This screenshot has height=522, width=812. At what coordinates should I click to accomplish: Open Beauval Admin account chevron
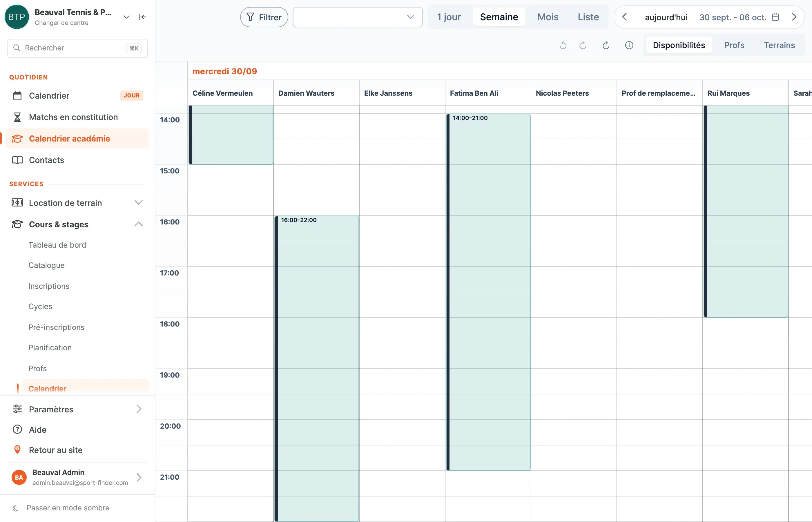[x=139, y=477]
